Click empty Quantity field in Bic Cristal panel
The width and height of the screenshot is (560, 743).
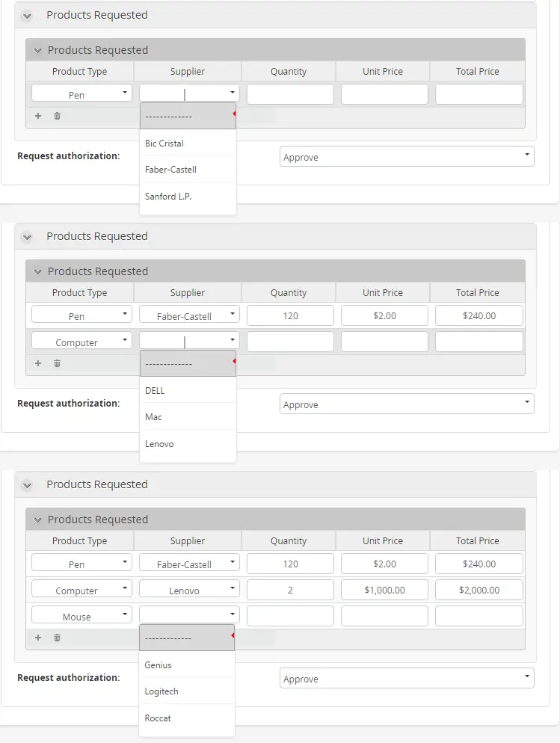[290, 94]
